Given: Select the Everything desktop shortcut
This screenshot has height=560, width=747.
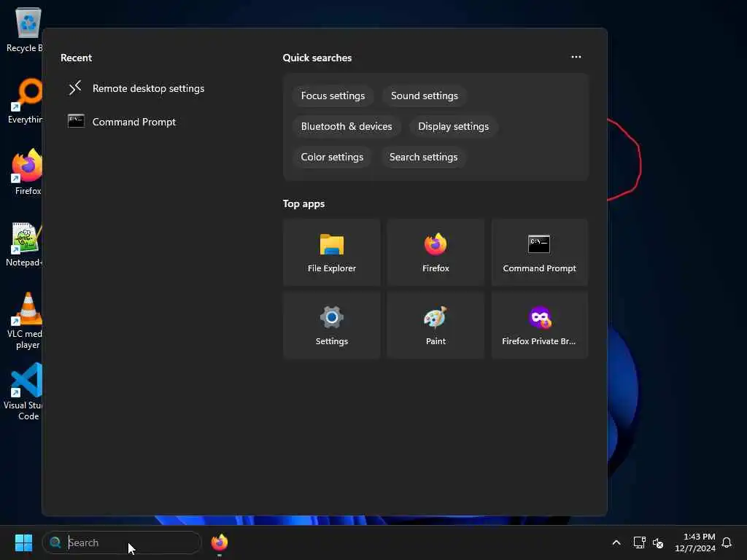Looking at the screenshot, I should pos(25,101).
